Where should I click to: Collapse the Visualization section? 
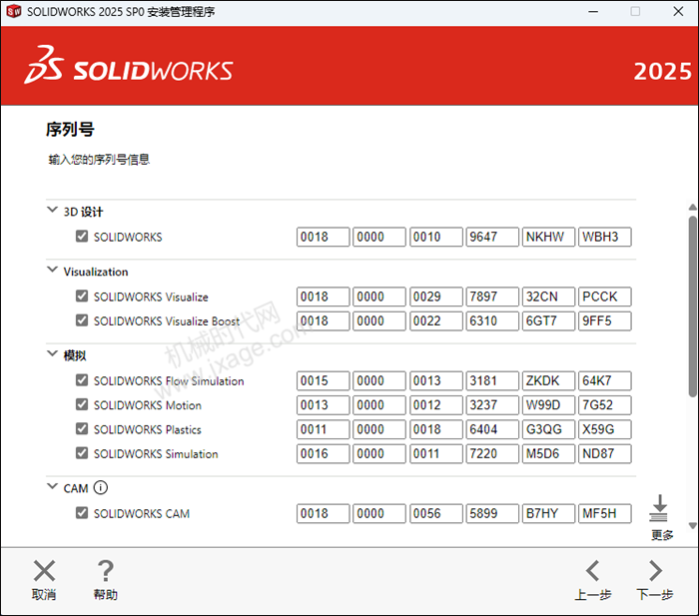click(x=53, y=270)
